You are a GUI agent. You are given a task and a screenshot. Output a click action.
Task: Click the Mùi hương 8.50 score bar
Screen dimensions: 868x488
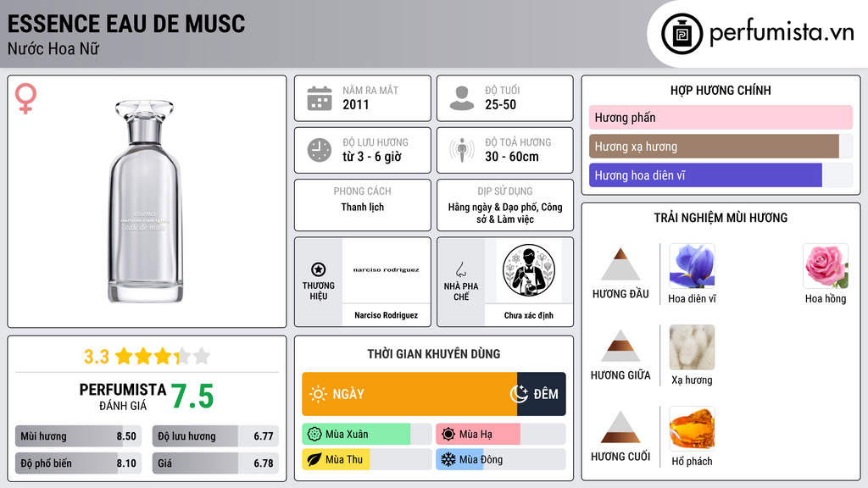[x=78, y=436]
